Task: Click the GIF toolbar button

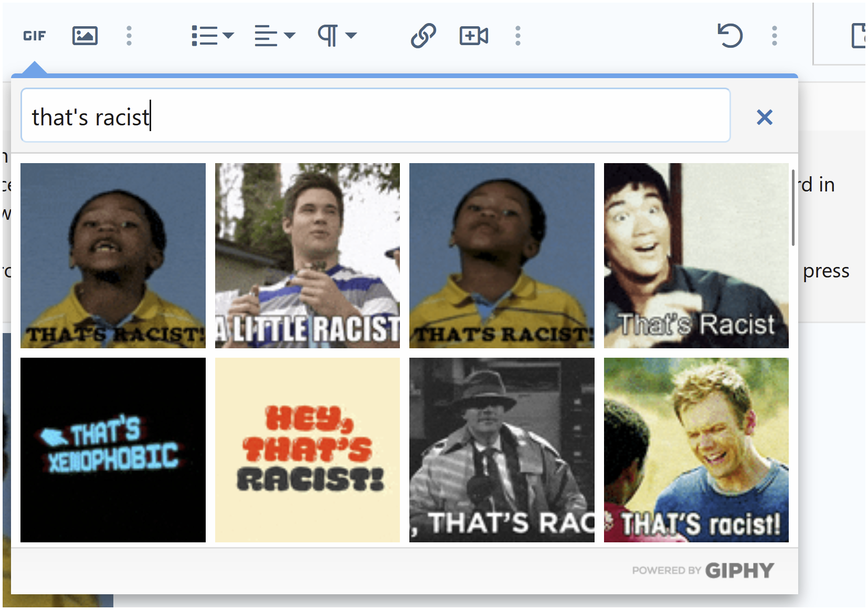Action: [x=35, y=36]
